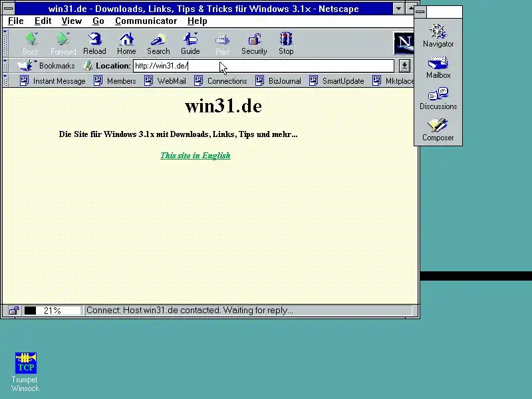Click inside the Location URL field

263,66
